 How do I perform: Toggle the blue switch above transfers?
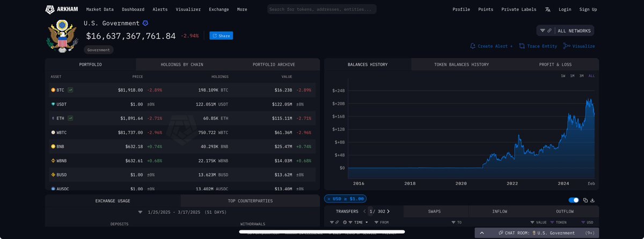click(x=574, y=200)
